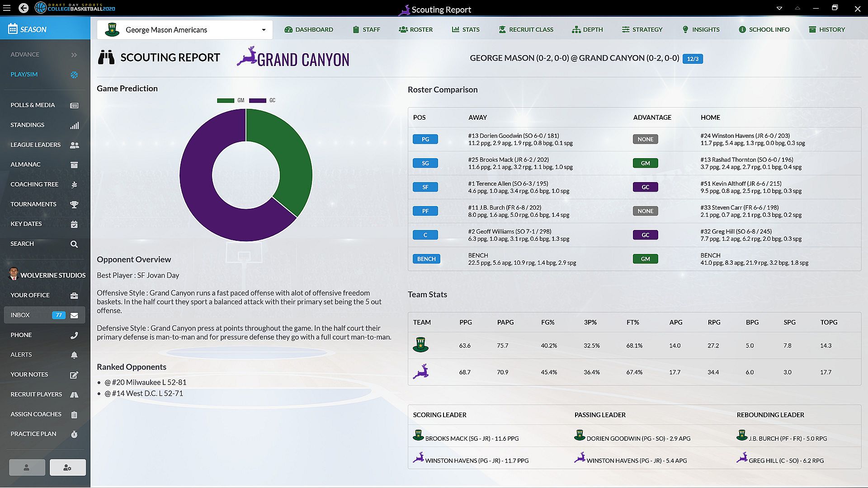Viewport: 868px width, 488px height.
Task: Click the Alerts bell icon
Action: tap(74, 355)
